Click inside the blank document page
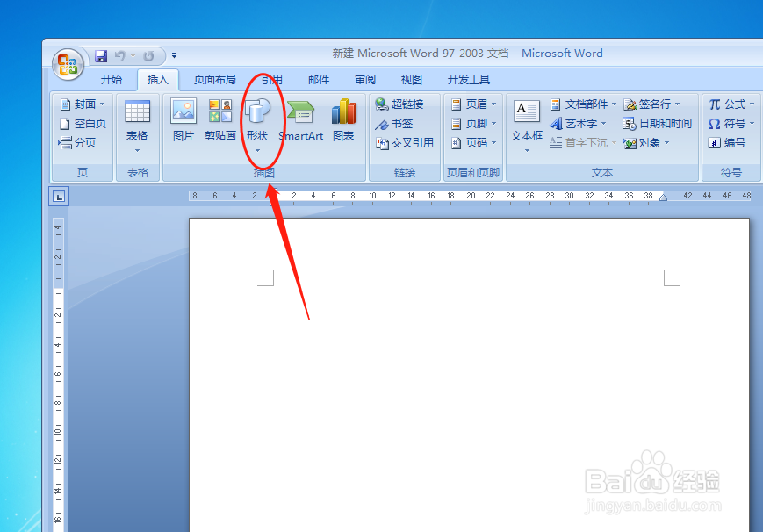 pyautogui.click(x=469, y=375)
